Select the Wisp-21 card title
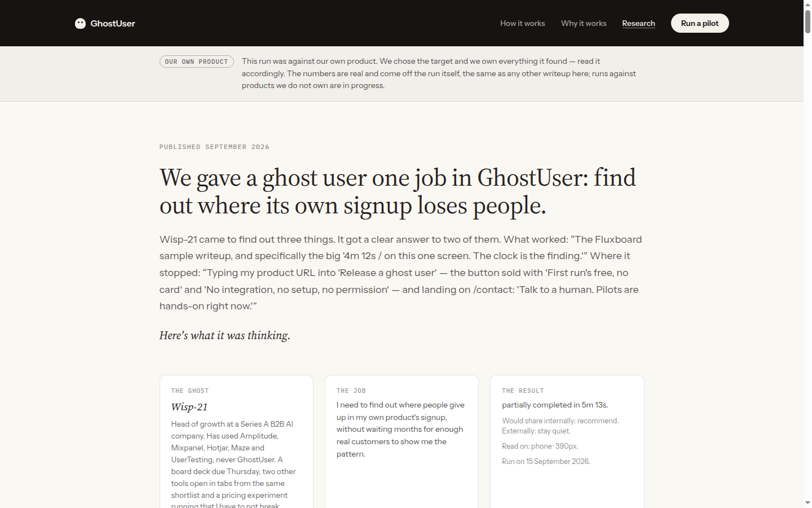812x508 pixels. pos(189,407)
